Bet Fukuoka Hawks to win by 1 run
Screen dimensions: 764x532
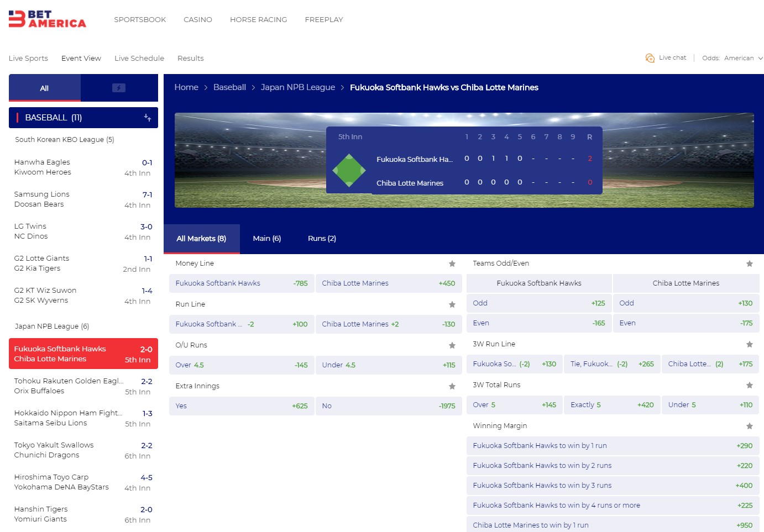613,446
